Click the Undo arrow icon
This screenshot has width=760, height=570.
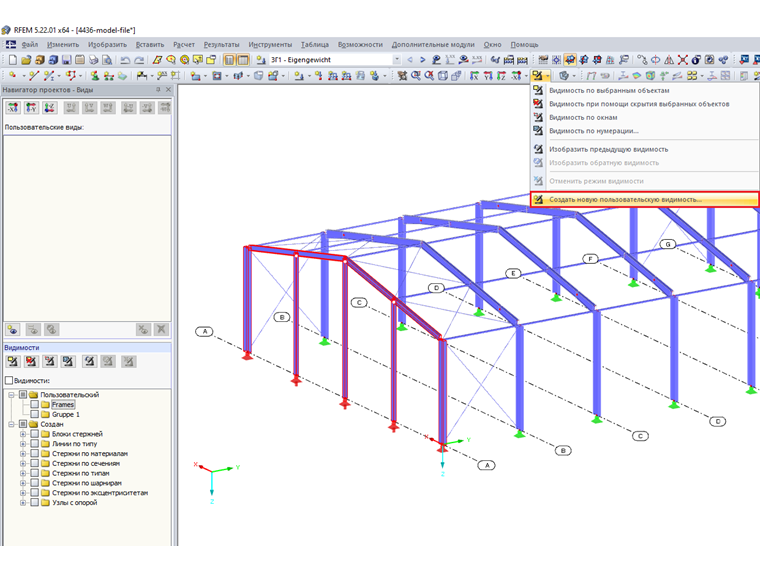click(125, 60)
